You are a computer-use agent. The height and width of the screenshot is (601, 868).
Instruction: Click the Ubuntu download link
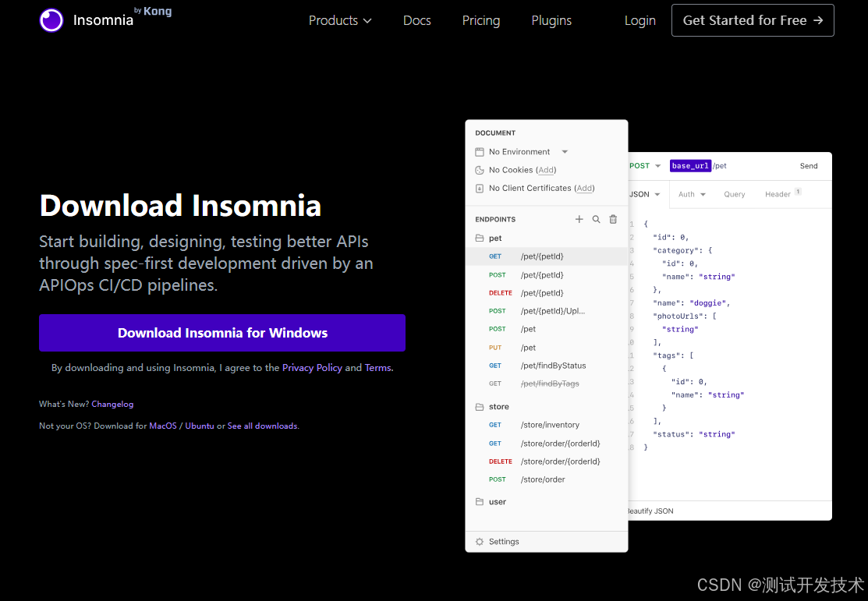tap(200, 426)
